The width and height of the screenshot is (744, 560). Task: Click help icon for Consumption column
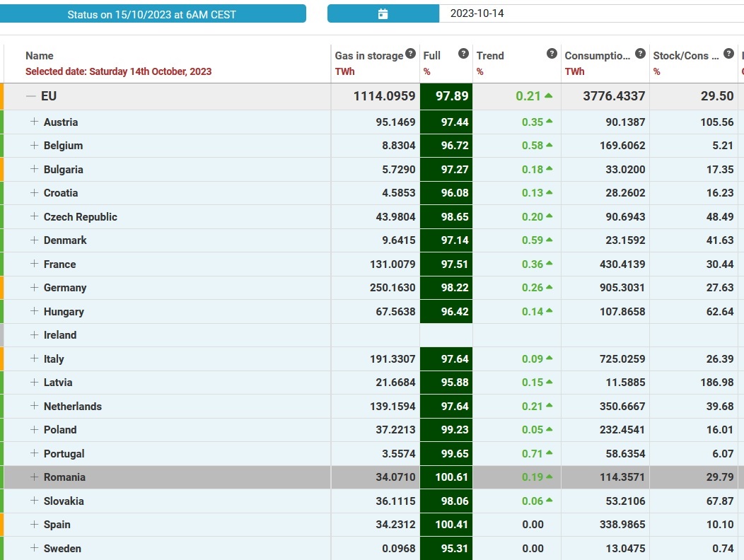coord(640,54)
